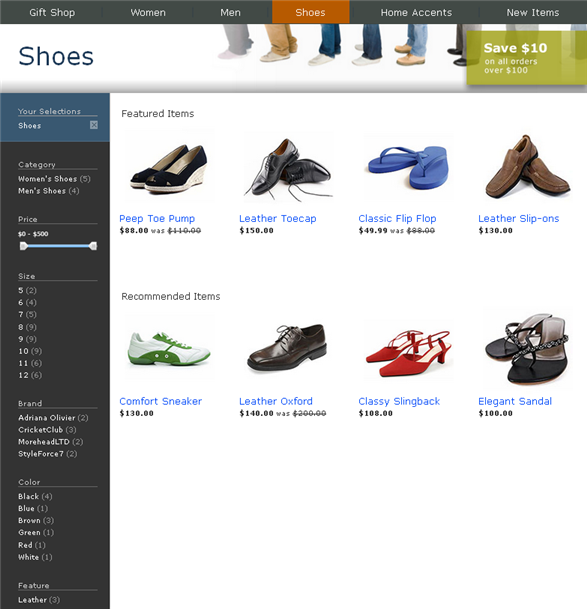587x609 pixels.
Task: Filter by CricketClub brand
Action: 47,430
